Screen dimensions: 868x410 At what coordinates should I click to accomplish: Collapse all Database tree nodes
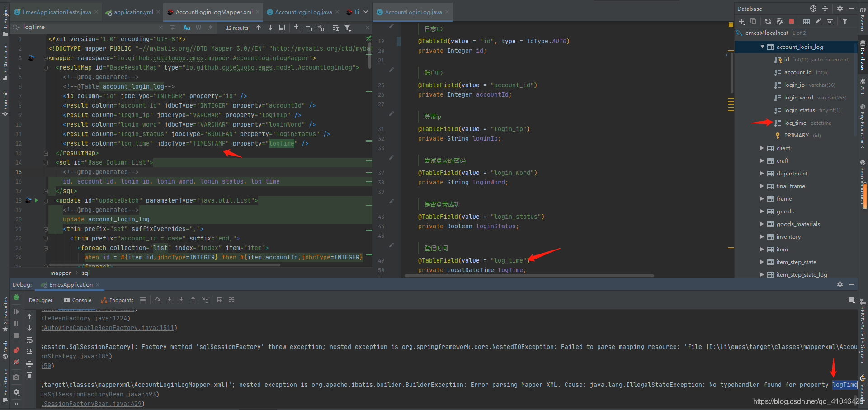coord(825,9)
